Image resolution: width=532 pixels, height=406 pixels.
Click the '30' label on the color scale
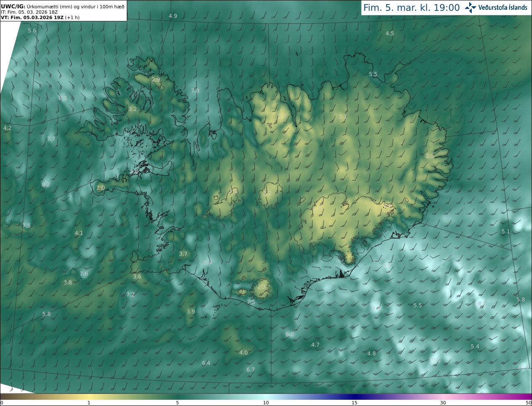tap(443, 403)
